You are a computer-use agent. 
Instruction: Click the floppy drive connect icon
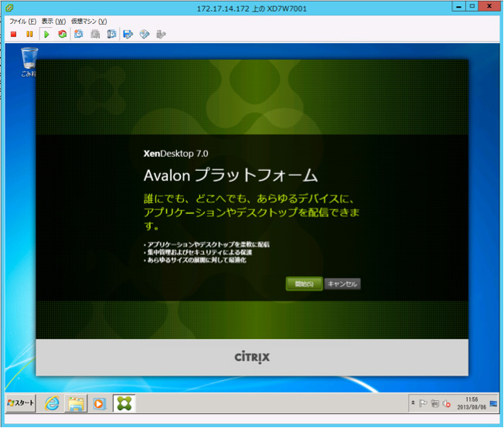(x=128, y=34)
